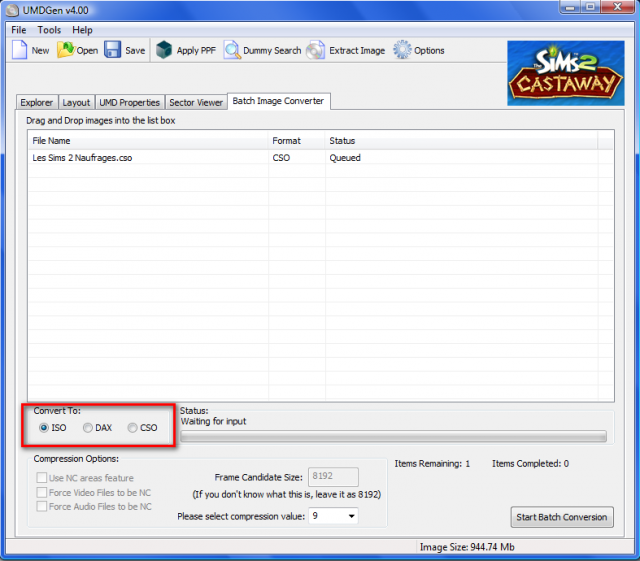Switch to the Sector Viewer tab

[x=196, y=102]
